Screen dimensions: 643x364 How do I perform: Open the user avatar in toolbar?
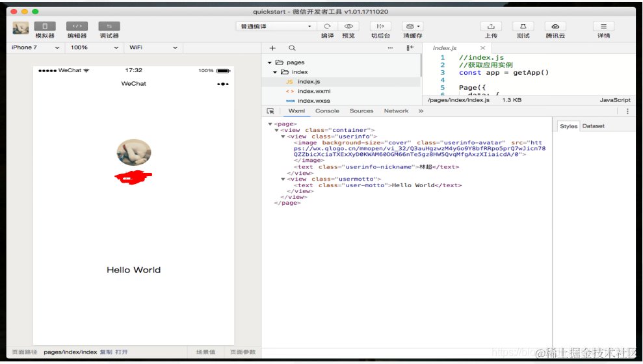pyautogui.click(x=21, y=28)
